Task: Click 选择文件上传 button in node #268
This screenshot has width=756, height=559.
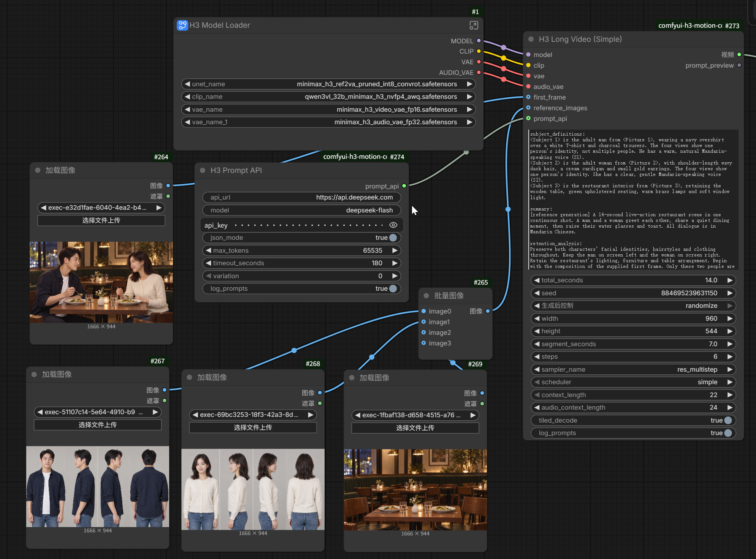Action: (253, 428)
